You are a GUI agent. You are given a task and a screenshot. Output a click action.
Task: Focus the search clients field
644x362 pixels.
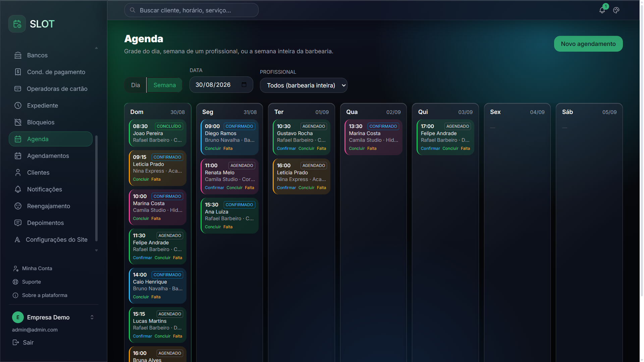[x=192, y=10]
